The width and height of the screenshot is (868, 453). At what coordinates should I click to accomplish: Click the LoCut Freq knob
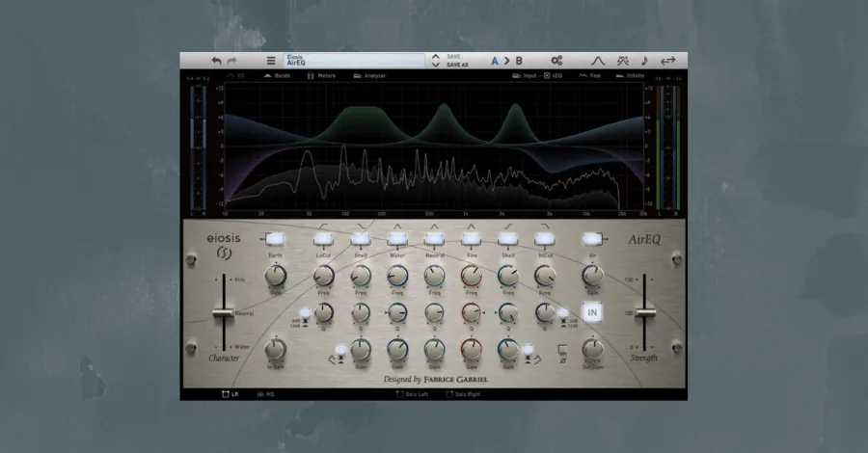(x=324, y=275)
